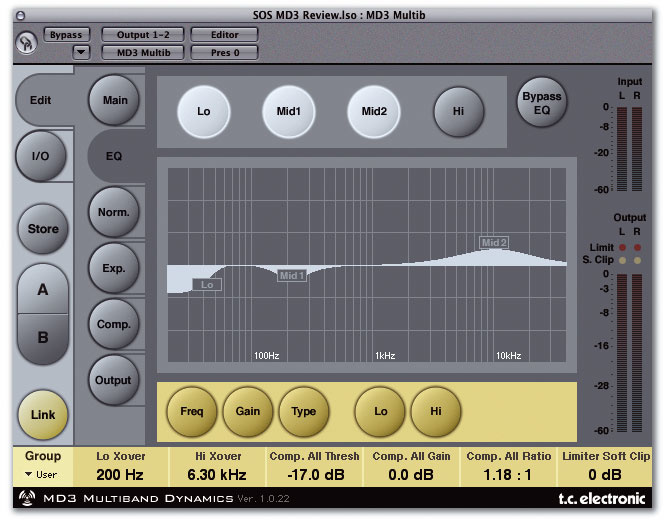Open the Output 1-2 selector
668x526 pixels.
point(143,34)
